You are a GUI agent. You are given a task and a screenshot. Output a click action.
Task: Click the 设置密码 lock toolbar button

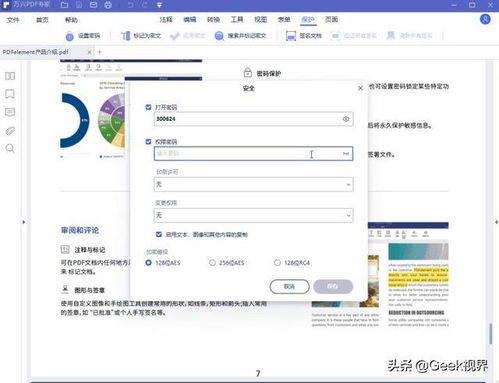(83, 36)
